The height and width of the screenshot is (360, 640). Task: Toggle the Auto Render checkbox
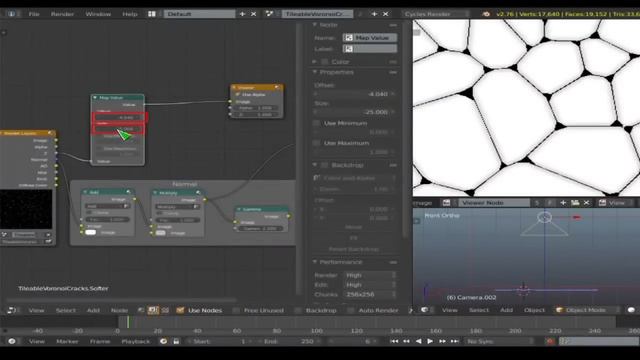(x=351, y=310)
